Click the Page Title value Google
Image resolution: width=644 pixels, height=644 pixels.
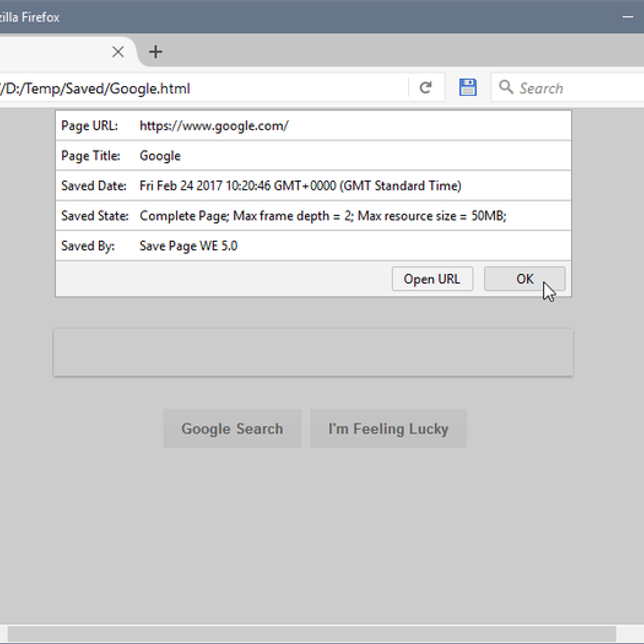(x=160, y=156)
